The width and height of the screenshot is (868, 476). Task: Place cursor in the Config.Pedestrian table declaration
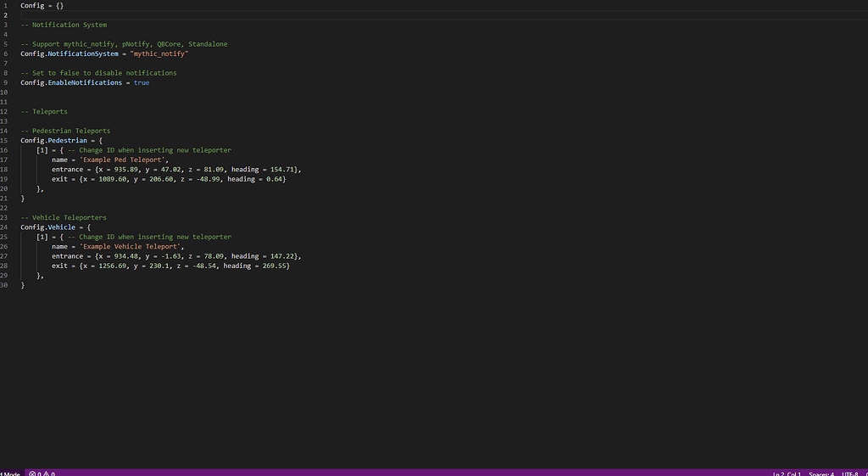(61, 140)
